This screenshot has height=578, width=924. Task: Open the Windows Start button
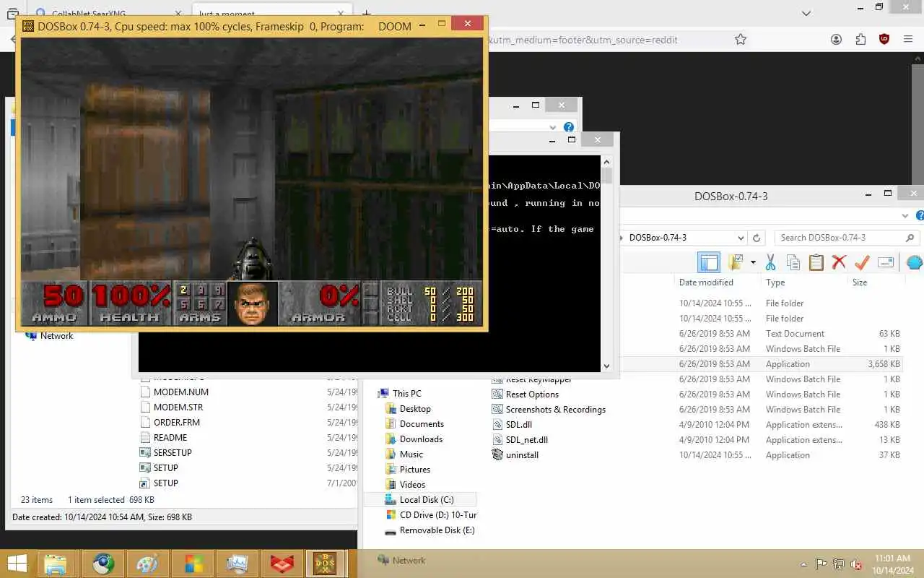(x=17, y=564)
